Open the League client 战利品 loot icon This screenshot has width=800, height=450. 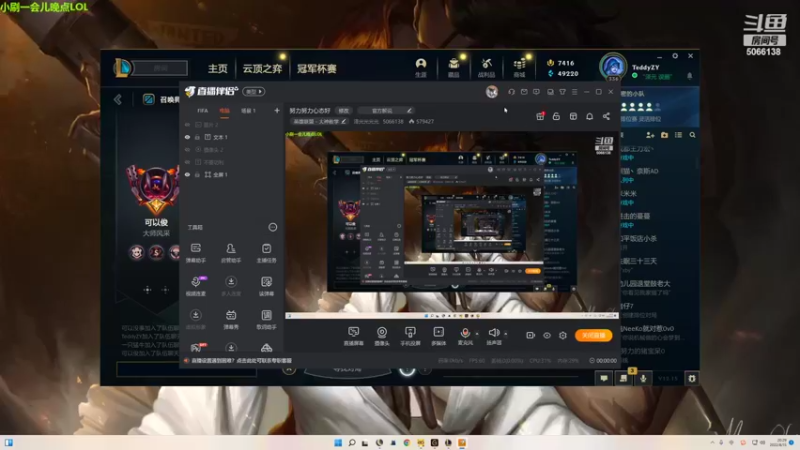coord(486,68)
